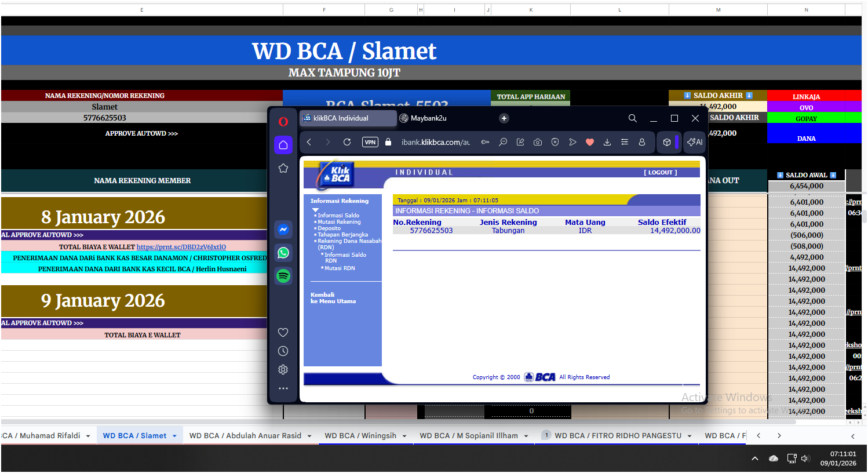The image size is (868, 473).
Task: Click the LOGOUT link on klikBCA
Action: (x=660, y=173)
